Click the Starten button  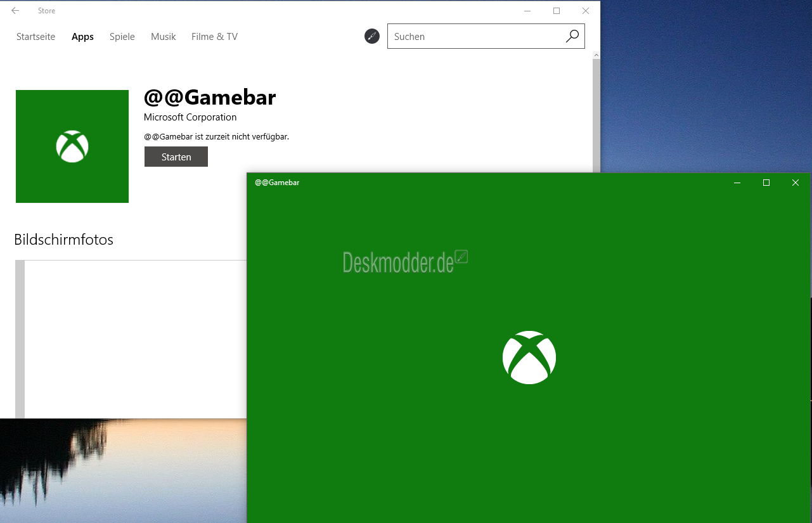click(x=176, y=157)
